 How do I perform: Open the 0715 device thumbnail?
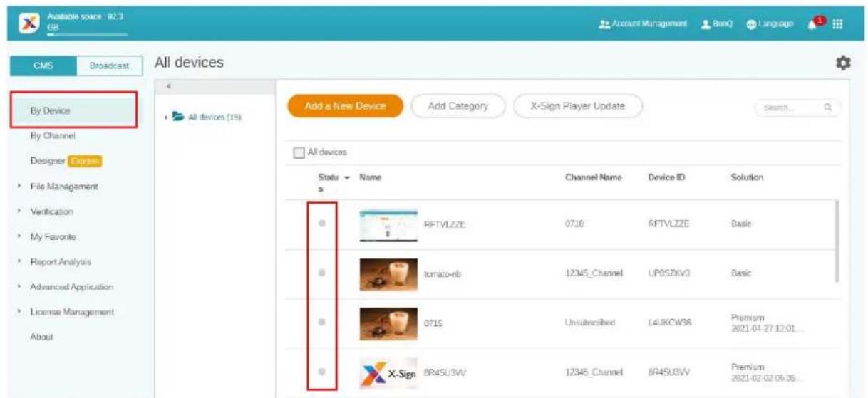(x=389, y=323)
